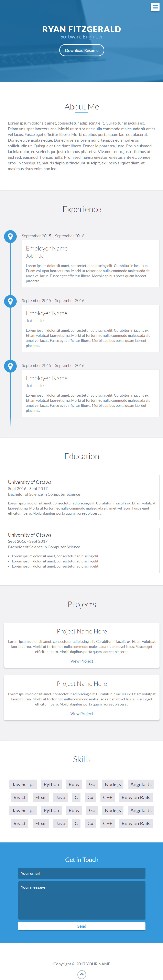Click the first experience timeline pin icon
Screen dimensions: 163x980
click(10, 236)
